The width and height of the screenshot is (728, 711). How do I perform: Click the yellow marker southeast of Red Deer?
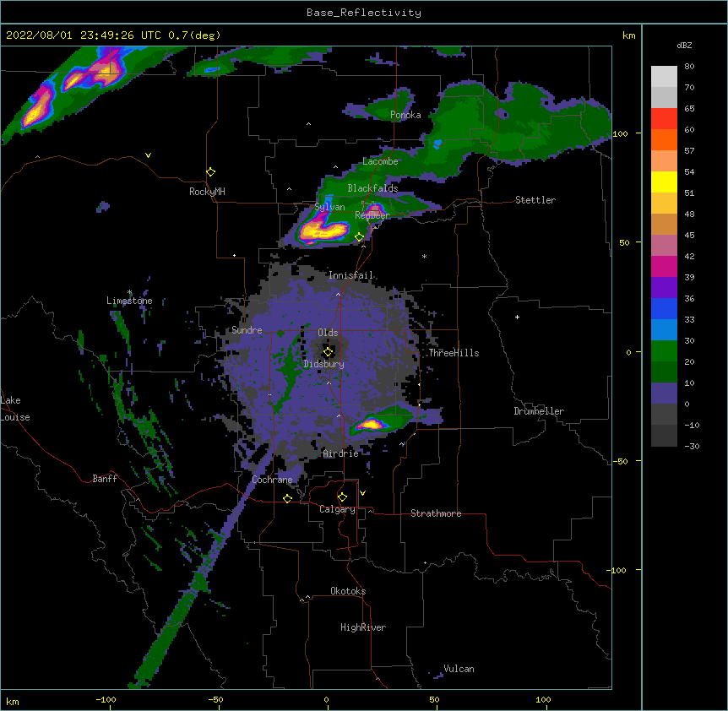(x=360, y=237)
